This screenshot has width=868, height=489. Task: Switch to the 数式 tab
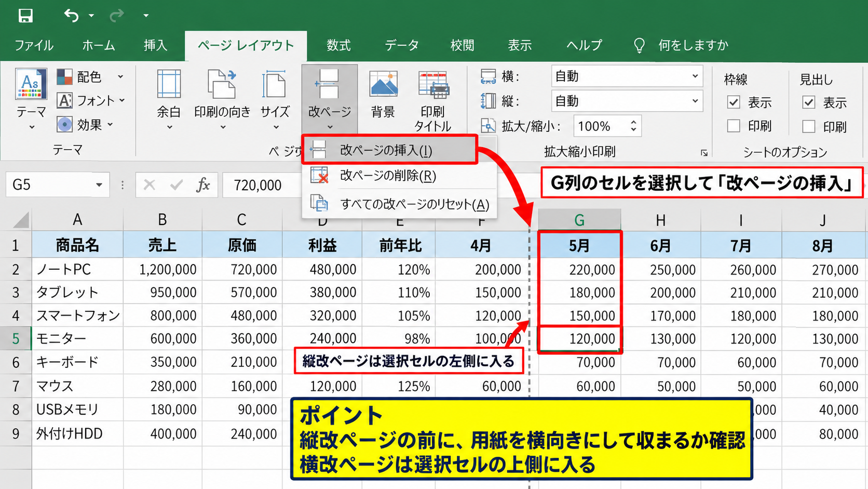[338, 46]
